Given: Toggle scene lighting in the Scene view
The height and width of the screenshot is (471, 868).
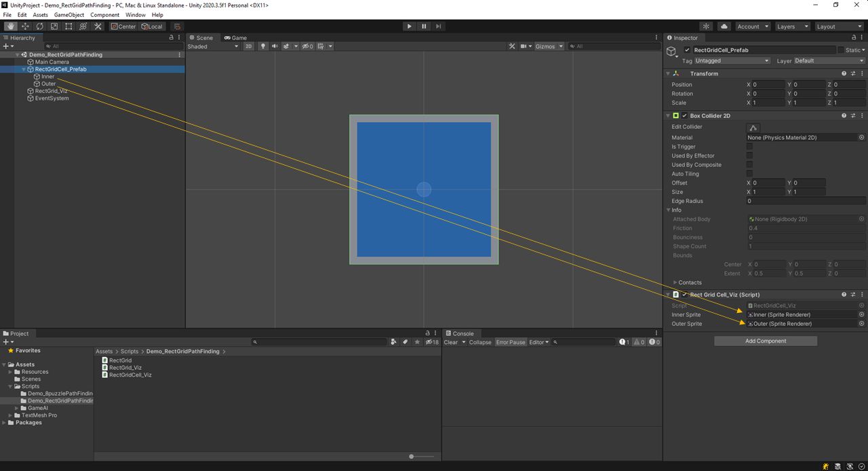Looking at the screenshot, I should pyautogui.click(x=263, y=46).
